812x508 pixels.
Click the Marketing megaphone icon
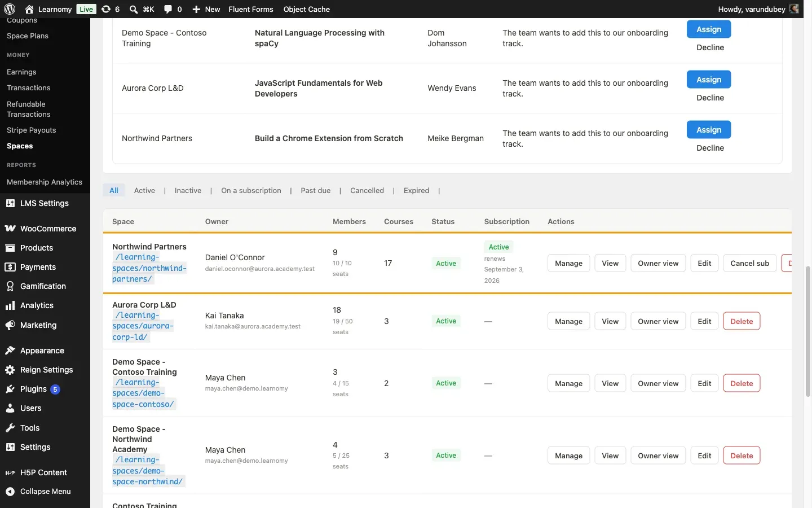(10, 325)
